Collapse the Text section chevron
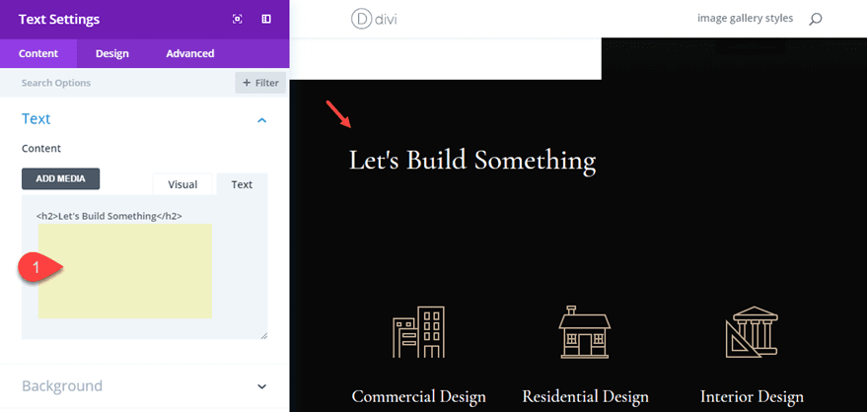 pyautogui.click(x=262, y=119)
